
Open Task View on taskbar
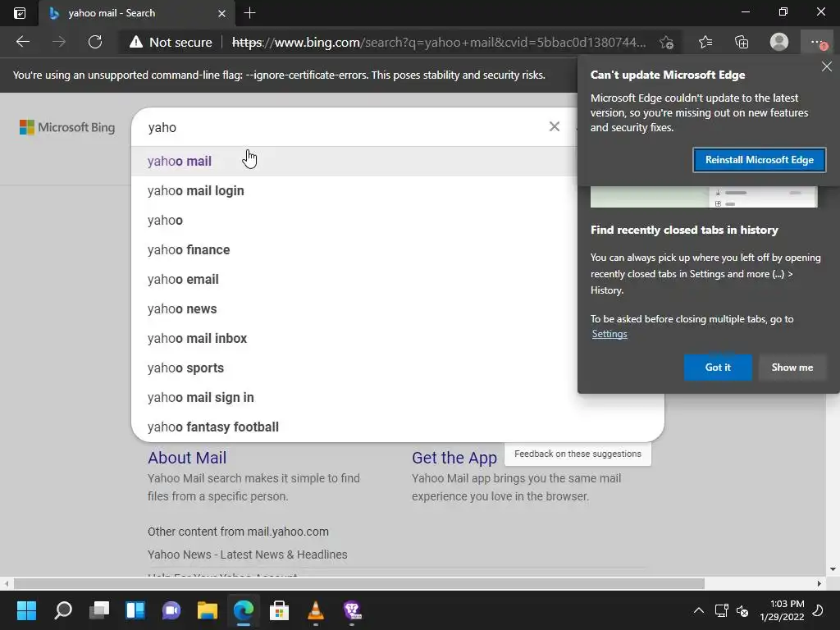(x=99, y=610)
